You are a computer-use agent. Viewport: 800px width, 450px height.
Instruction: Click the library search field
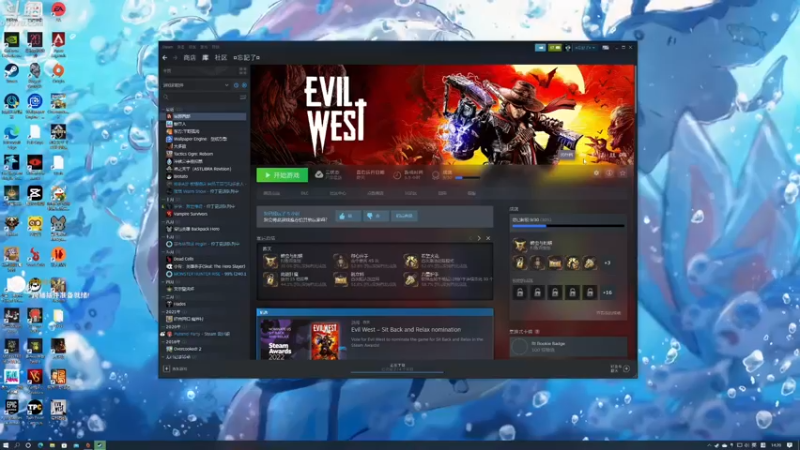click(x=200, y=97)
